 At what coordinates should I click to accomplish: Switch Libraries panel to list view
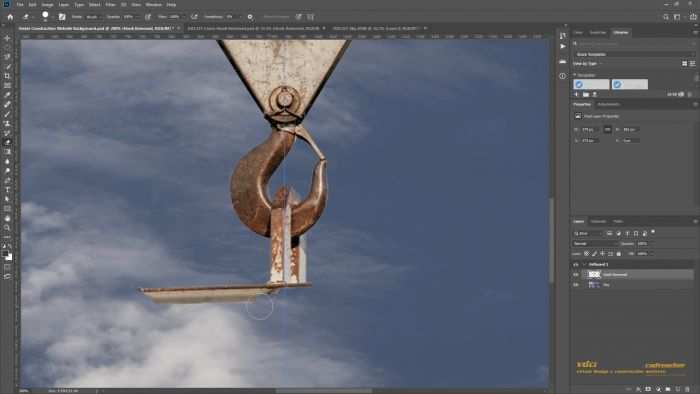[692, 64]
